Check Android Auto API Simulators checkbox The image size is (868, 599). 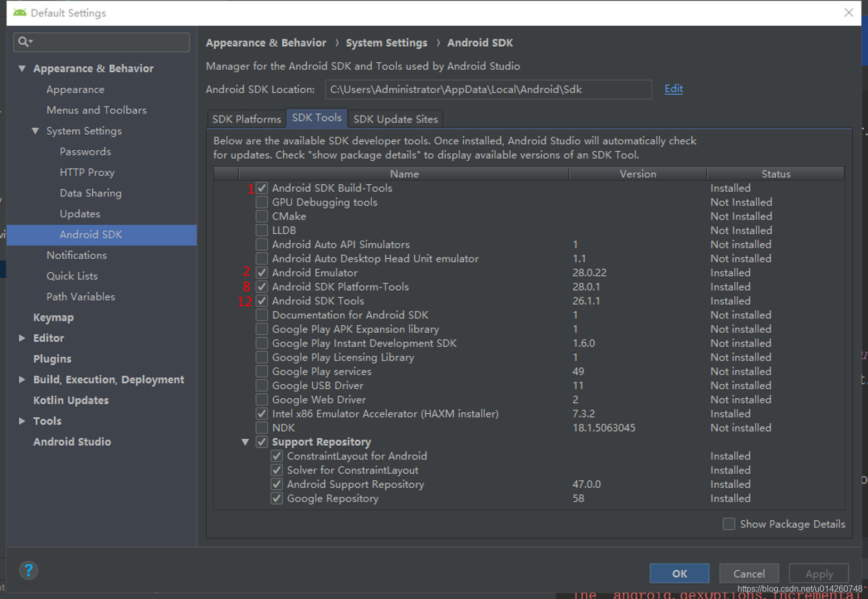click(x=261, y=244)
